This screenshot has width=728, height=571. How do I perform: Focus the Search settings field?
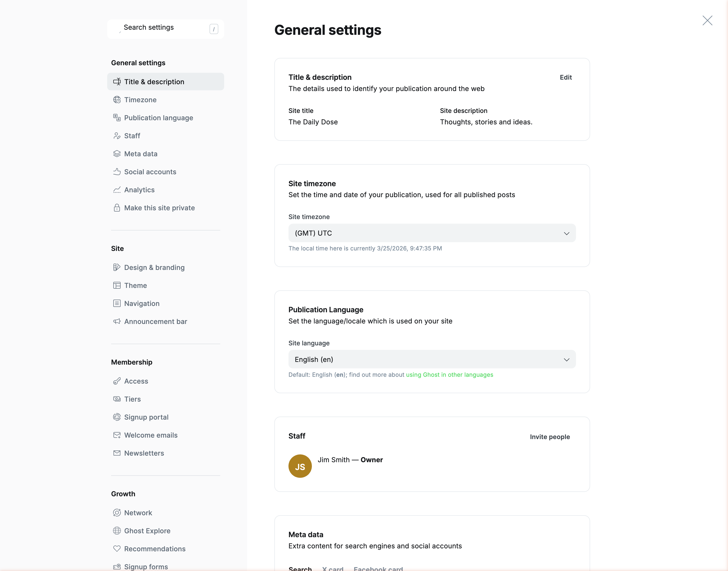pos(164,28)
